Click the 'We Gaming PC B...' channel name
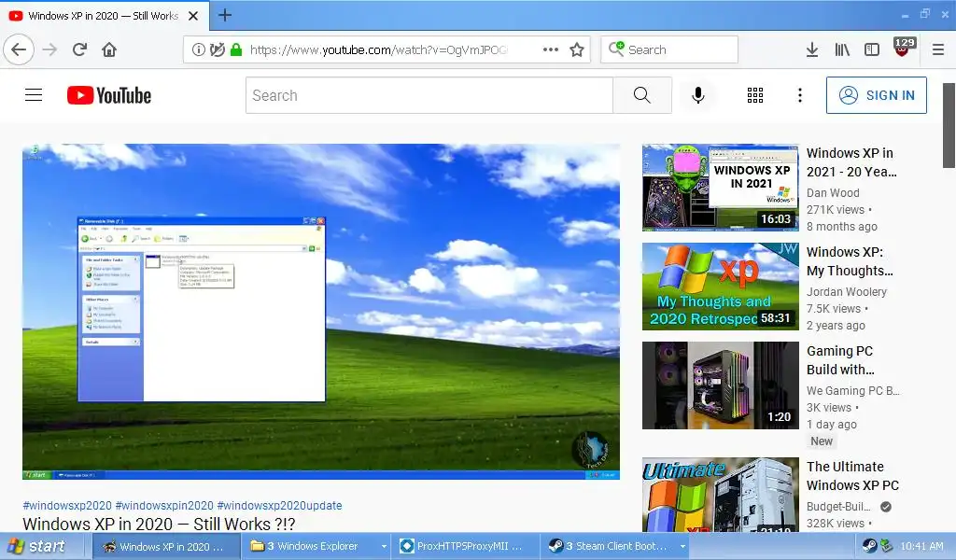 [x=853, y=390]
